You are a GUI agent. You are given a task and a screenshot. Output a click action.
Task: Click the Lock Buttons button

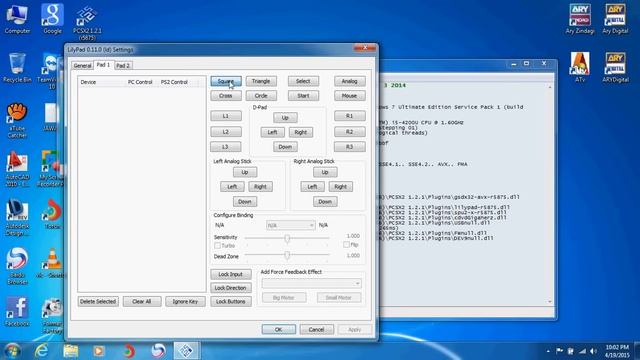click(231, 302)
